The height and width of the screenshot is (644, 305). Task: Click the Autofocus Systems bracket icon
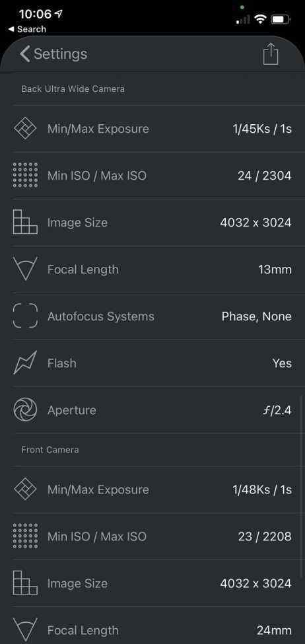tap(25, 316)
